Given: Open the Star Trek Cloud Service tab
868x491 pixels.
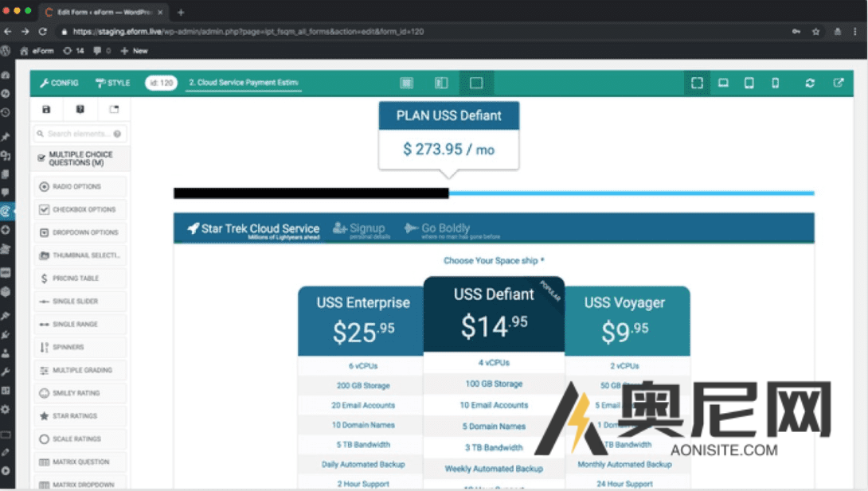Looking at the screenshot, I should (253, 229).
